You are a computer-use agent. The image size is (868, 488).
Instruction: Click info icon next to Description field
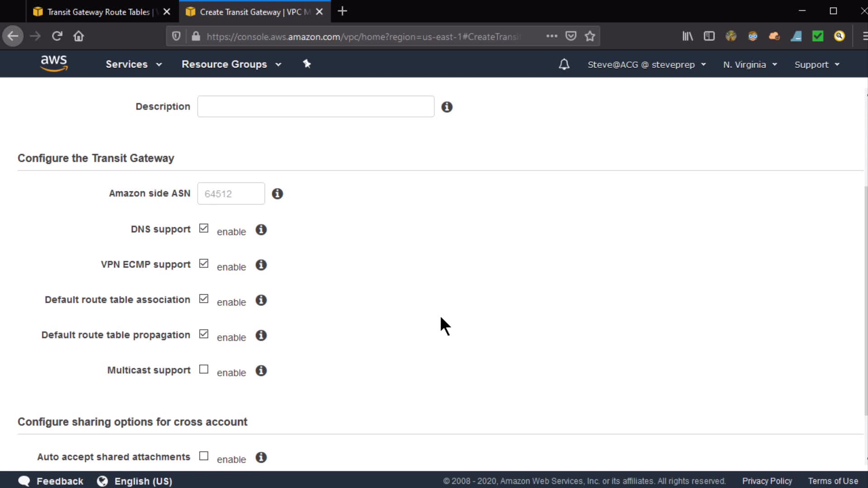pos(447,107)
